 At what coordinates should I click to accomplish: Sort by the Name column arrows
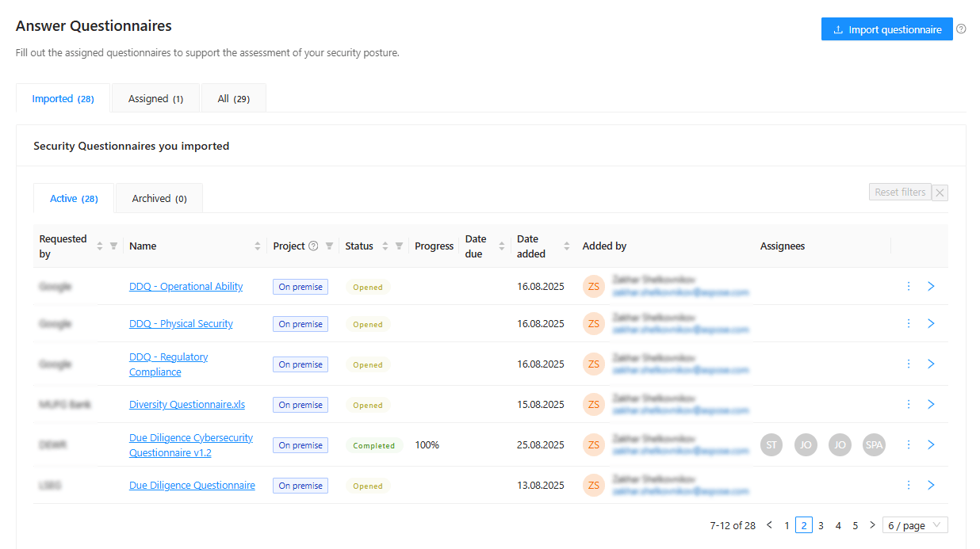pyautogui.click(x=258, y=246)
